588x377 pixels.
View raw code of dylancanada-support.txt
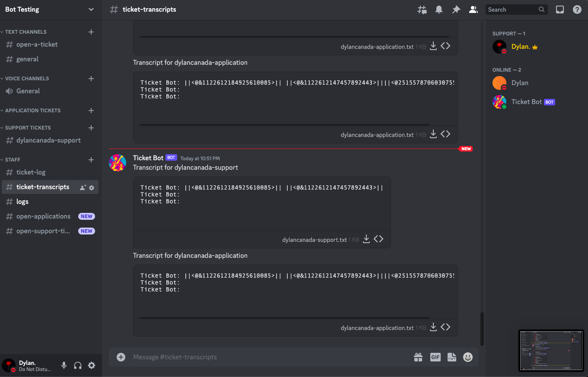click(379, 238)
